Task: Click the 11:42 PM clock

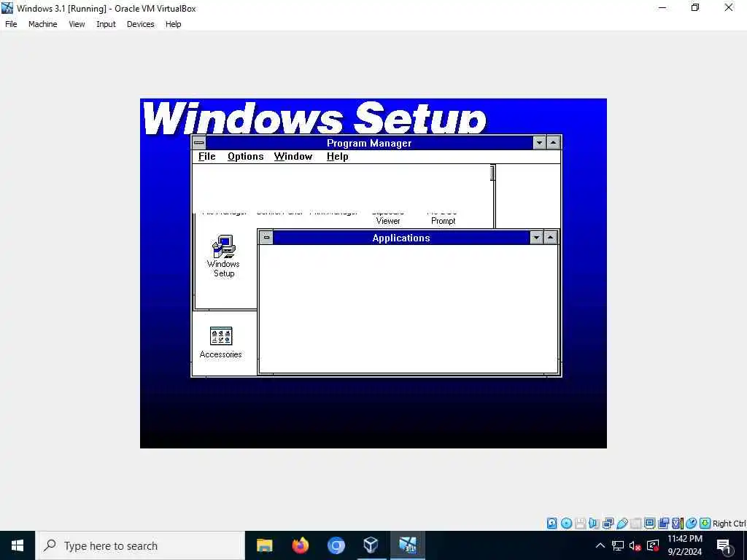Action: 684,539
